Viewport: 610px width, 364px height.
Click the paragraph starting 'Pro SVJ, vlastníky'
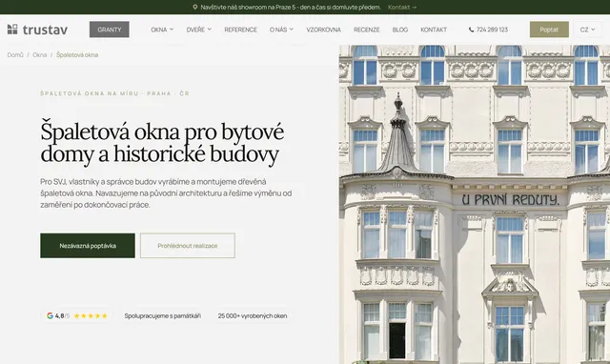pyautogui.click(x=166, y=192)
